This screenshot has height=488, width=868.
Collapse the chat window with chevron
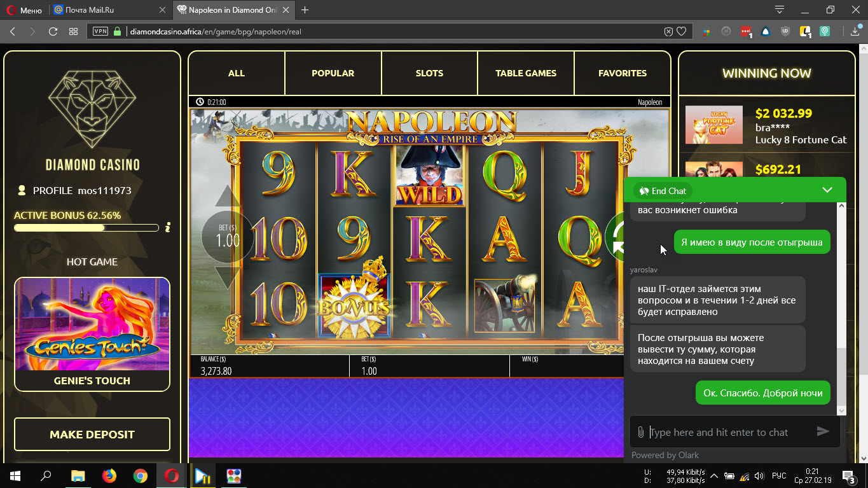[x=827, y=190]
